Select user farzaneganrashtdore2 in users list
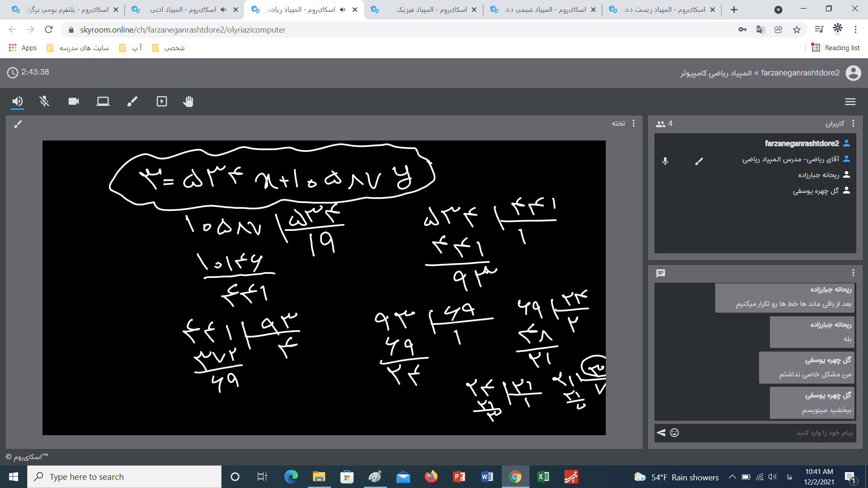This screenshot has height=488, width=868. coord(802,143)
